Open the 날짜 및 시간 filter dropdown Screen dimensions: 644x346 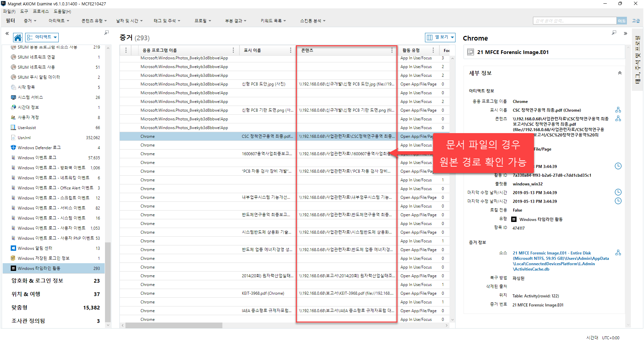point(129,21)
